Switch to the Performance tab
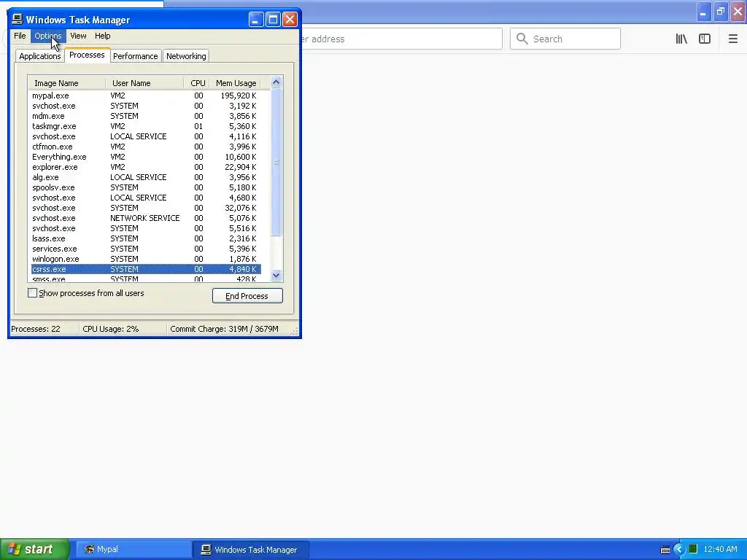This screenshot has width=747, height=560. pyautogui.click(x=135, y=56)
